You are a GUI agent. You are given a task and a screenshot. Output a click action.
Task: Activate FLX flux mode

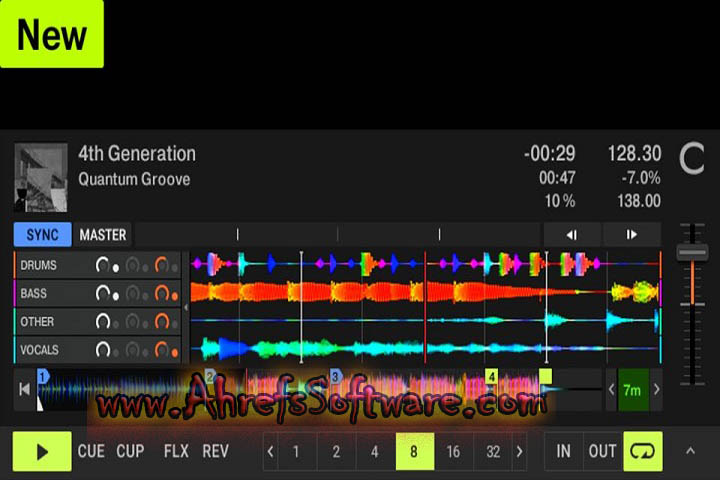176,451
